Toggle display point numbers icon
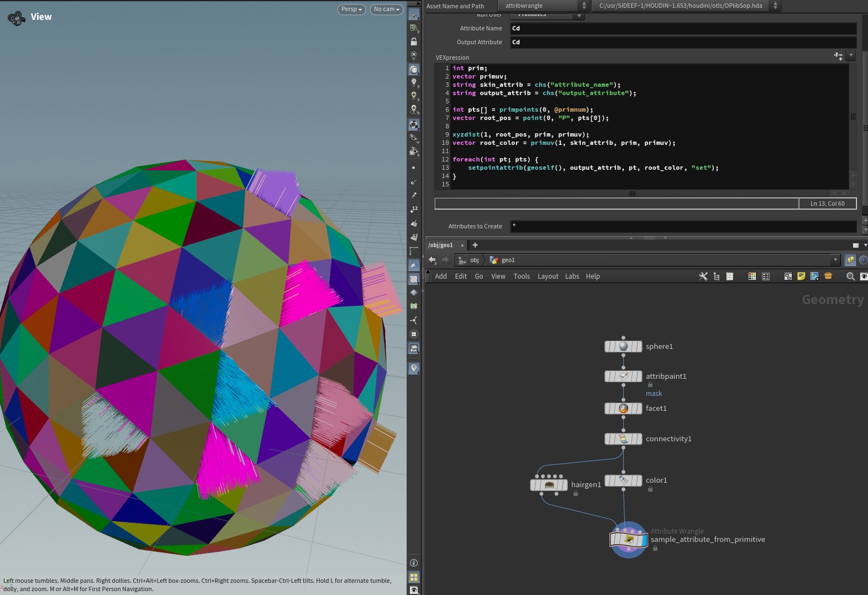The image size is (868, 595). (x=413, y=209)
